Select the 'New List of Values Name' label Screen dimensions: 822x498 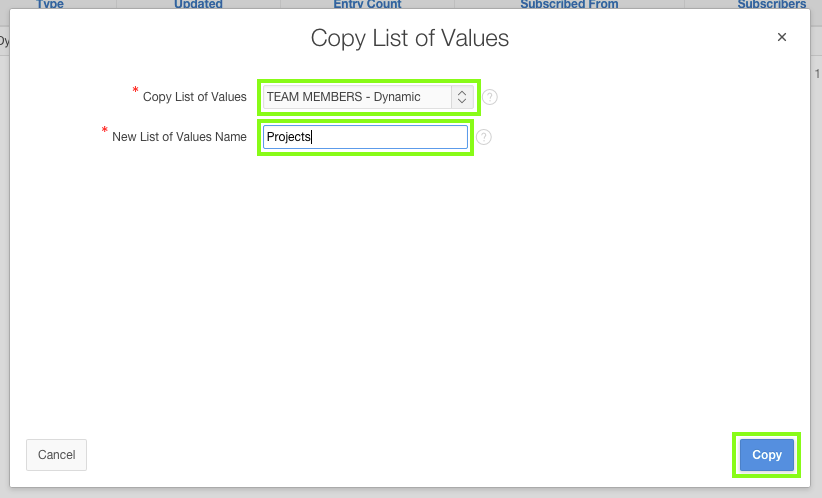tap(179, 137)
